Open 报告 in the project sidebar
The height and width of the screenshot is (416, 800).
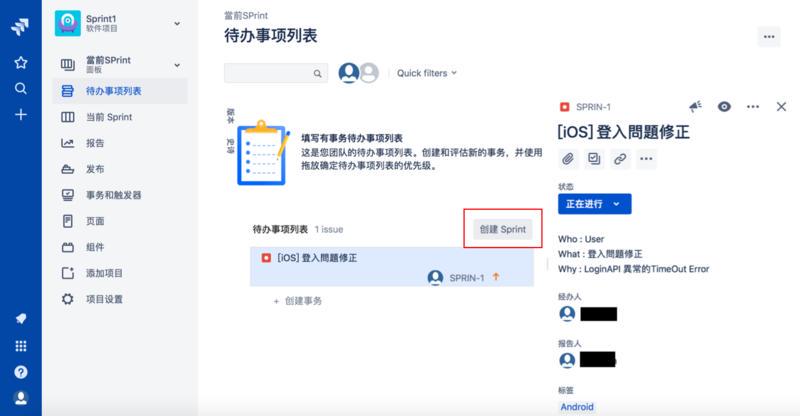coord(95,143)
